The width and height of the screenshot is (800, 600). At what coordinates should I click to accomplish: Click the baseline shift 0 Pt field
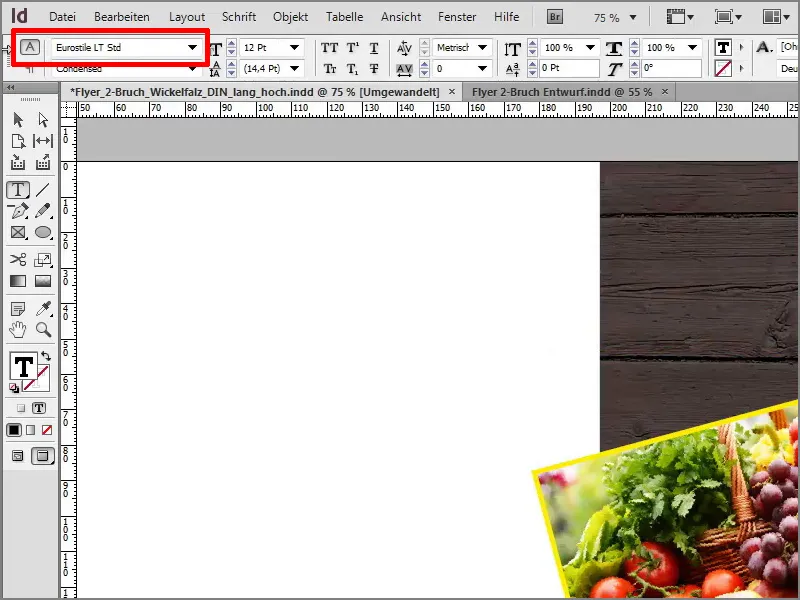(569, 68)
